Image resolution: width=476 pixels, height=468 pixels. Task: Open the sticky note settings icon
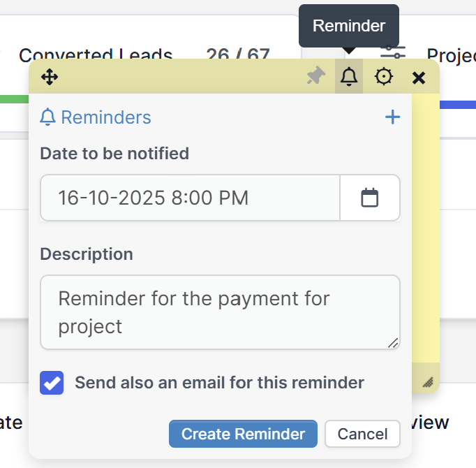coord(383,77)
